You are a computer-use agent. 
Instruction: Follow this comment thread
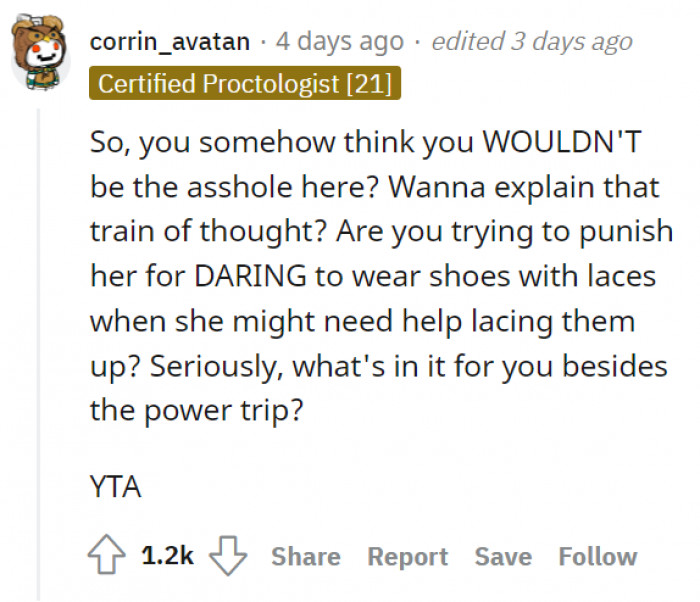(597, 556)
